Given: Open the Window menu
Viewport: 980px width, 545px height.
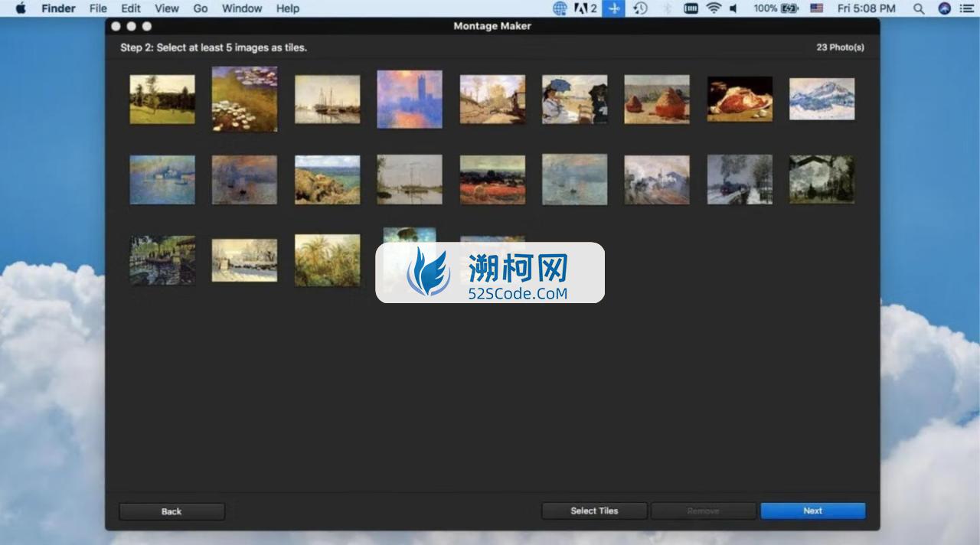Looking at the screenshot, I should pyautogui.click(x=242, y=8).
